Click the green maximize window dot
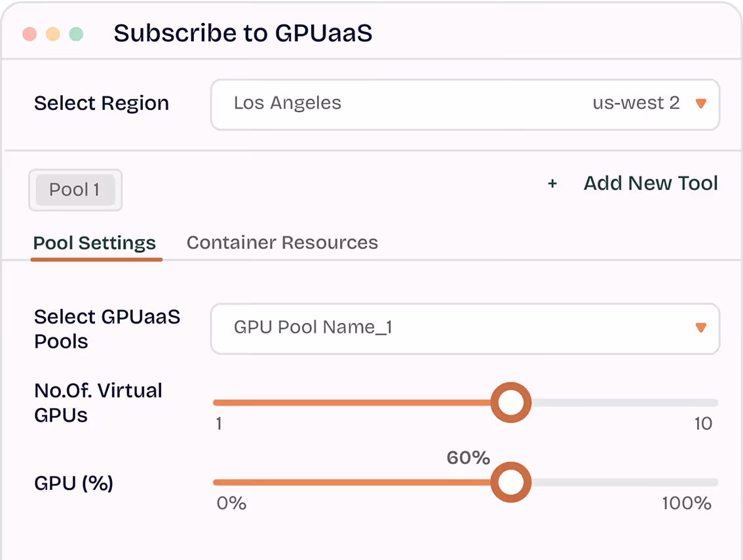The height and width of the screenshot is (560, 743). pyautogui.click(x=76, y=34)
